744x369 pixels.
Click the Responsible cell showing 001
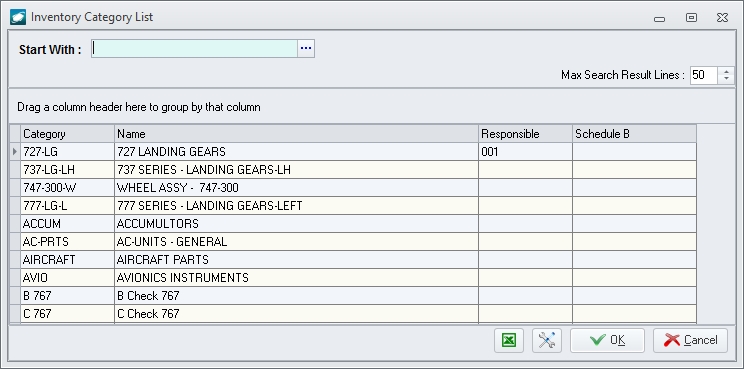click(x=525, y=152)
